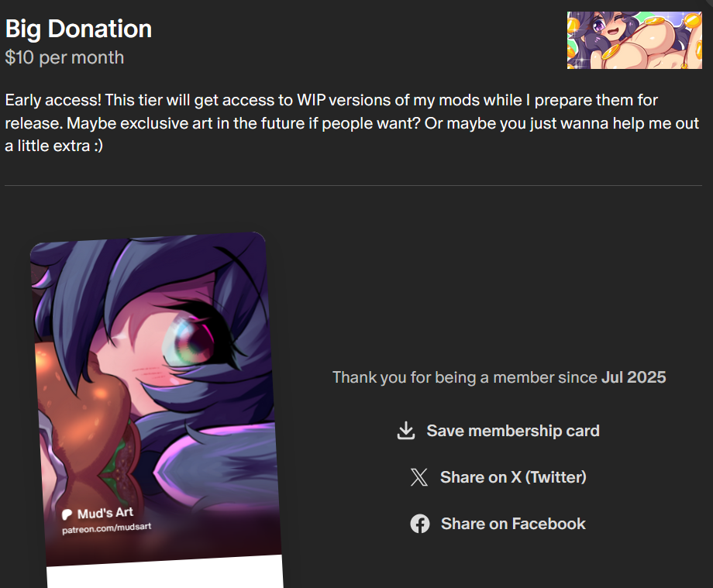Click the bold Jul 2025 date
The height and width of the screenshot is (588, 713).
[633, 377]
